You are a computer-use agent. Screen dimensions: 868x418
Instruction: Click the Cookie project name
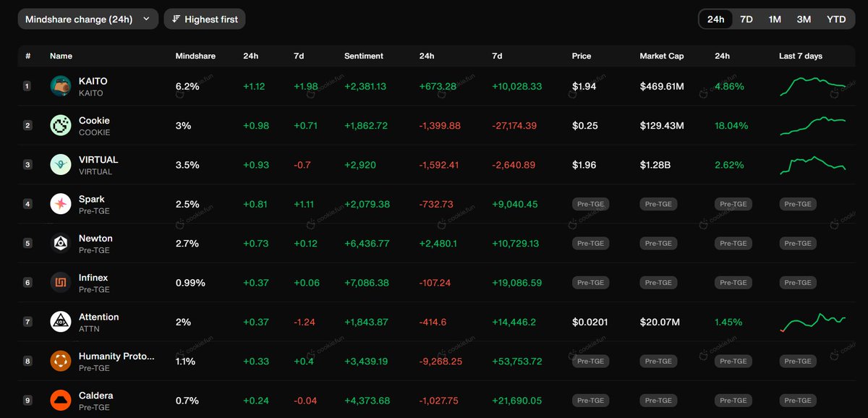(x=95, y=120)
